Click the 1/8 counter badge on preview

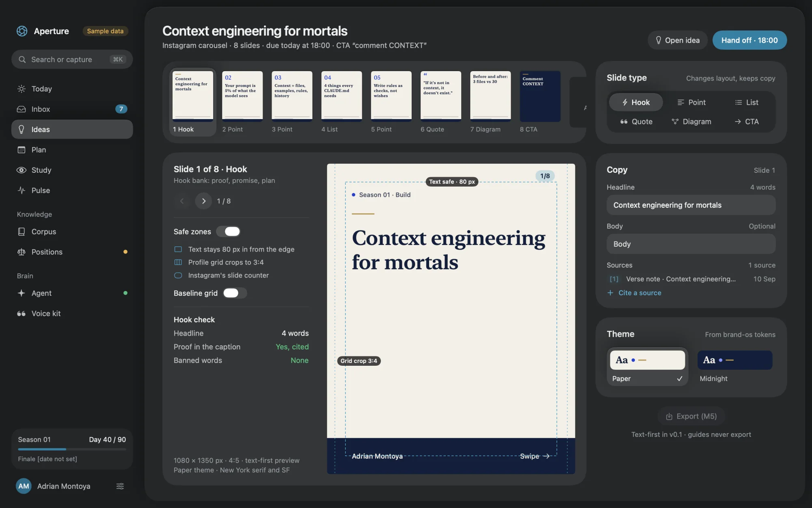coord(545,176)
